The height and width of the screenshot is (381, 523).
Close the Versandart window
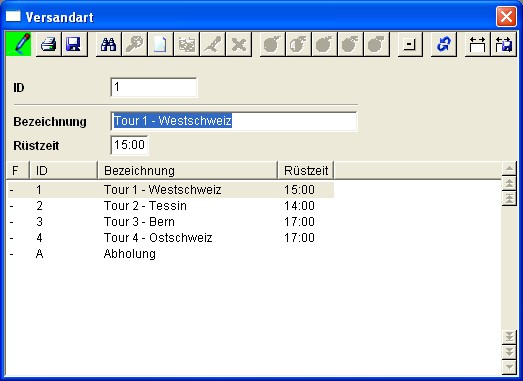pos(506,16)
